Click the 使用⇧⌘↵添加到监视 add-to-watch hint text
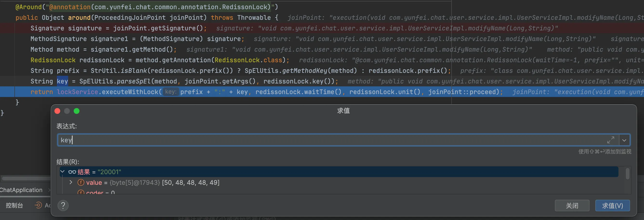644x220 pixels. tap(605, 151)
